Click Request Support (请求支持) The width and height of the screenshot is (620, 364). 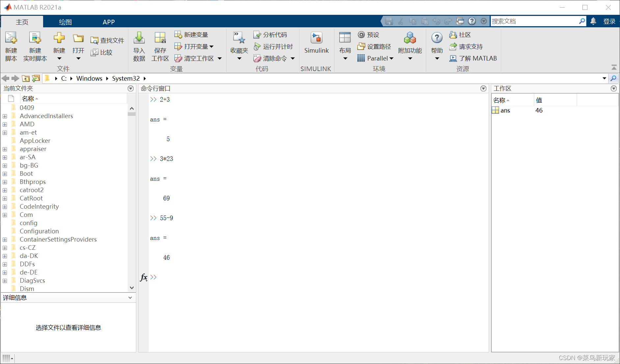[466, 46]
